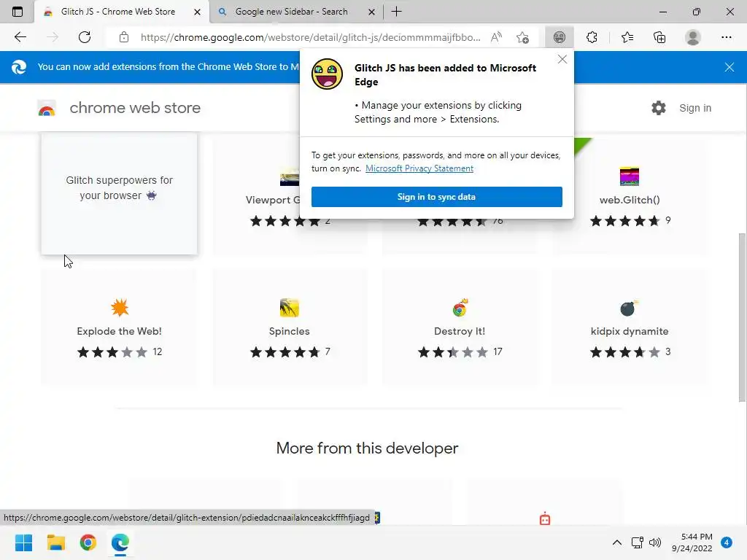Screen dimensions: 747x560
Task: Click the red robot icon below developer heading
Action: pyautogui.click(x=545, y=518)
